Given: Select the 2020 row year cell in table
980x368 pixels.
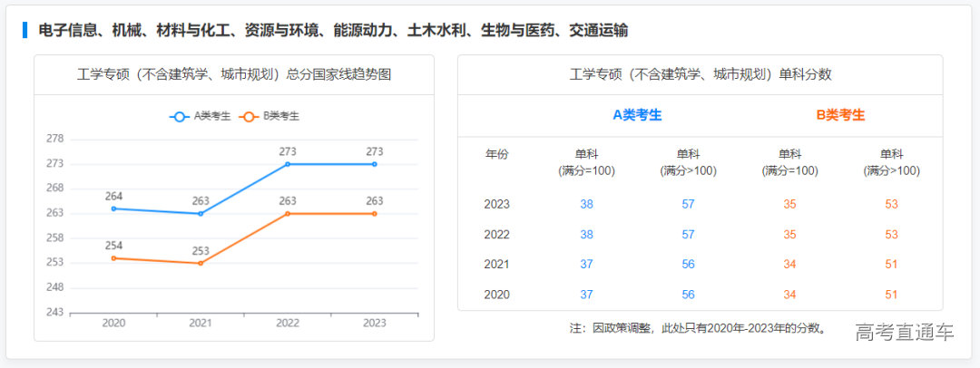Looking at the screenshot, I should tap(497, 295).
